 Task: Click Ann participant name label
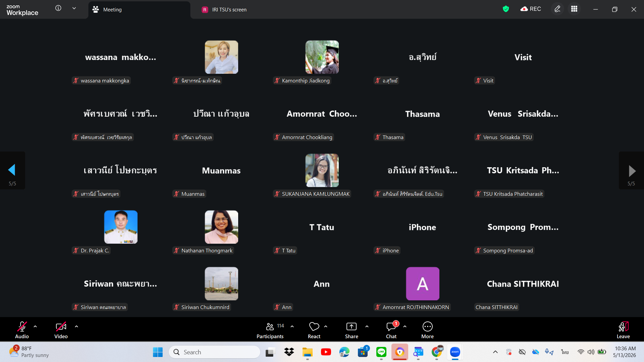point(283,307)
